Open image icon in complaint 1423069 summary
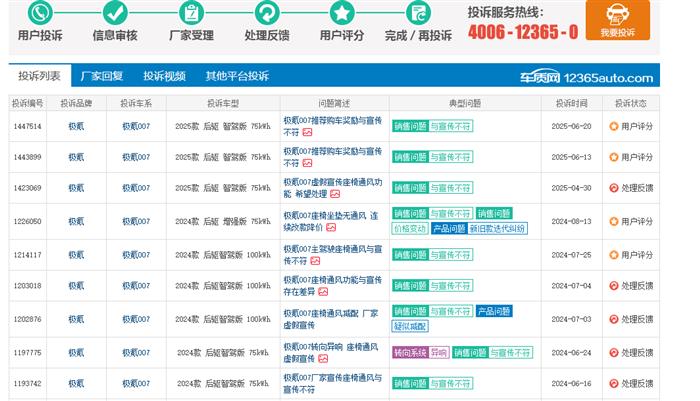Viewport: 700px width, 401px height. pyautogui.click(x=333, y=194)
